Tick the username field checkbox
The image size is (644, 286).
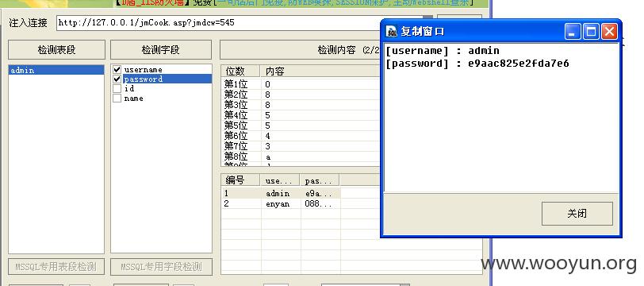coord(117,70)
